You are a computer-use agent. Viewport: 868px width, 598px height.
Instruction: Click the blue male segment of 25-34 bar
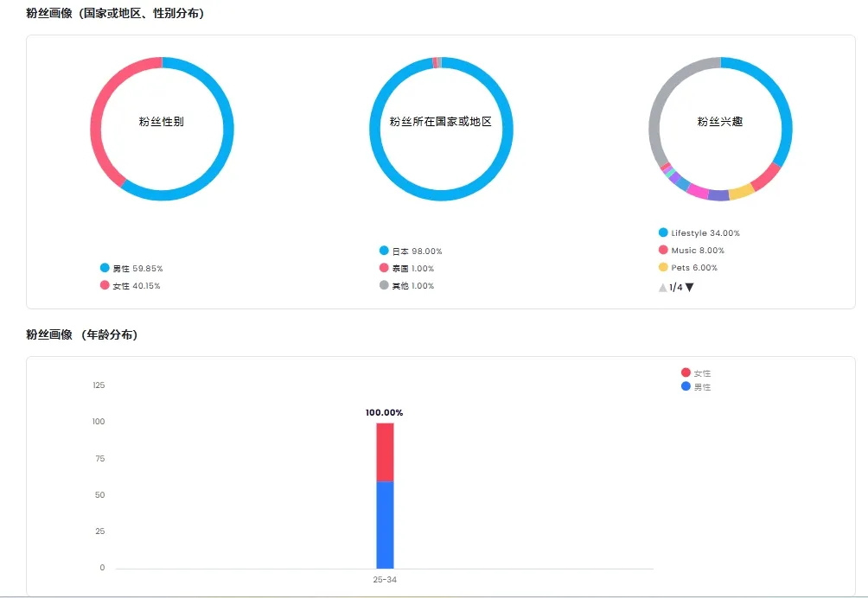386,525
